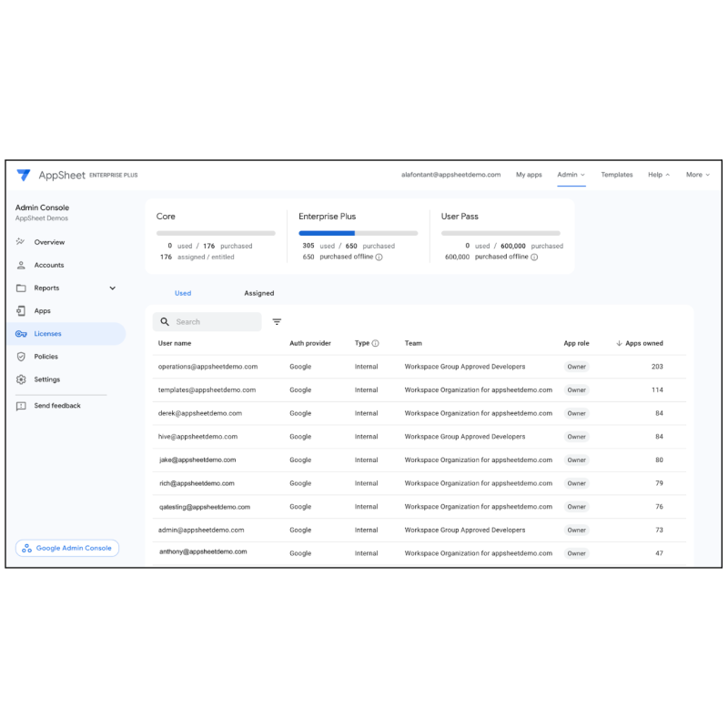Click Team cell for admin@appsheetdemo.com
728x728 pixels.
pos(465,531)
